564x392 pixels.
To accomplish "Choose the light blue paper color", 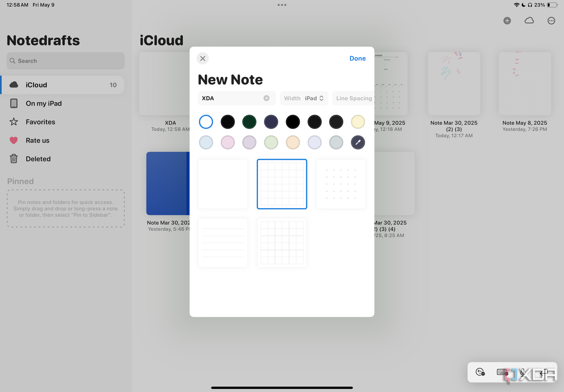I will 206,142.
